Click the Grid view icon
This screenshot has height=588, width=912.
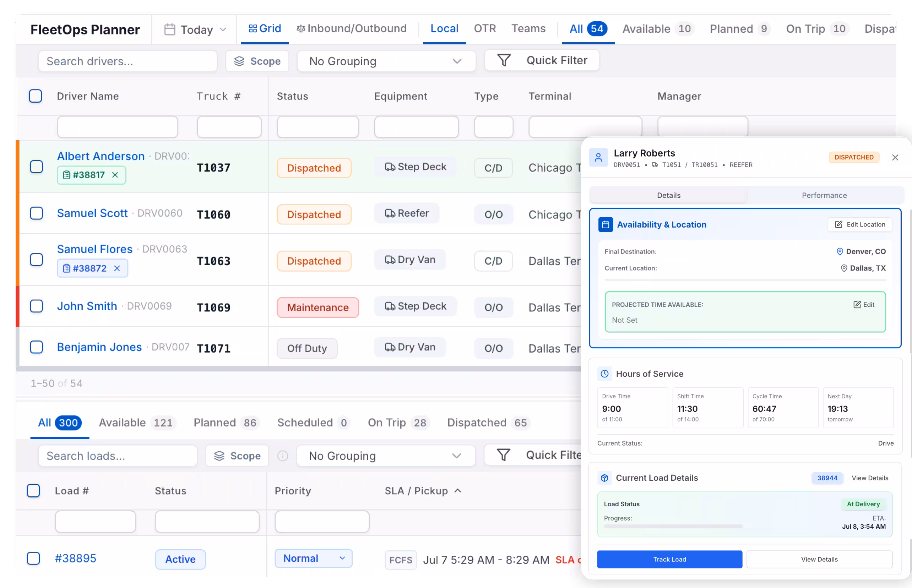pos(253,29)
